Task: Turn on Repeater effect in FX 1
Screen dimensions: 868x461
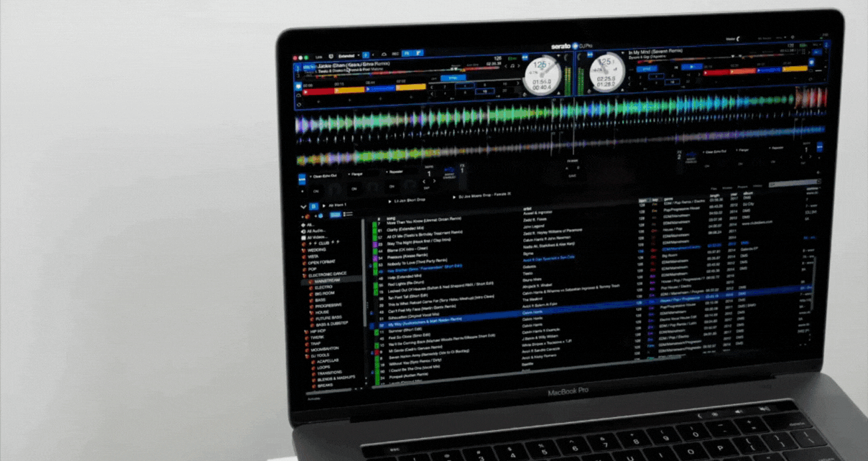Action: point(392,187)
